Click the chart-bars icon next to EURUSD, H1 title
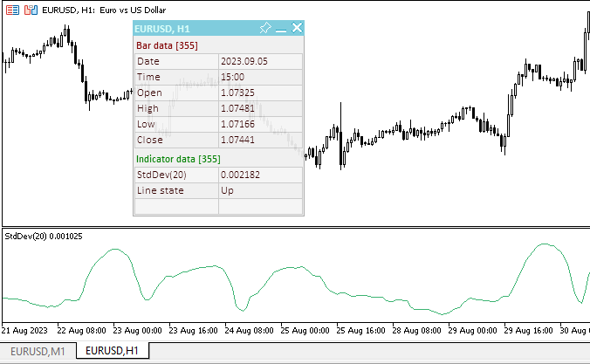Image resolution: width=590 pixels, height=364 pixels. pos(31,10)
